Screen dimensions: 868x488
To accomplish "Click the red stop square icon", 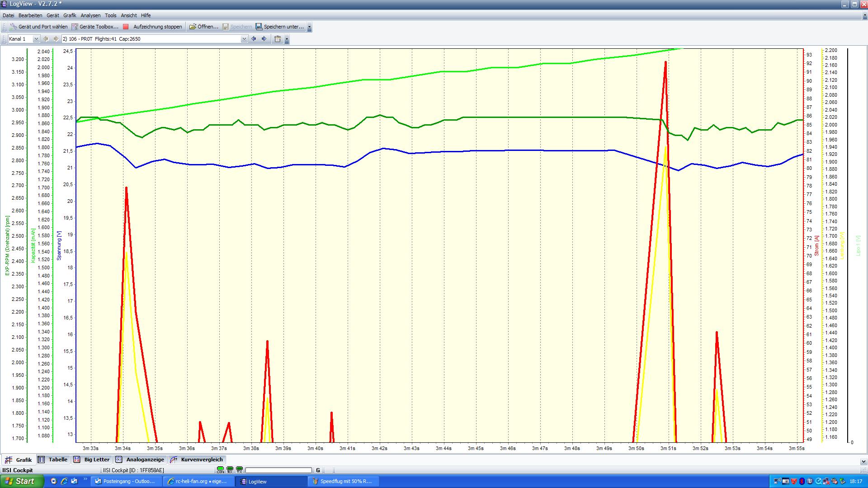I will pyautogui.click(x=126, y=27).
